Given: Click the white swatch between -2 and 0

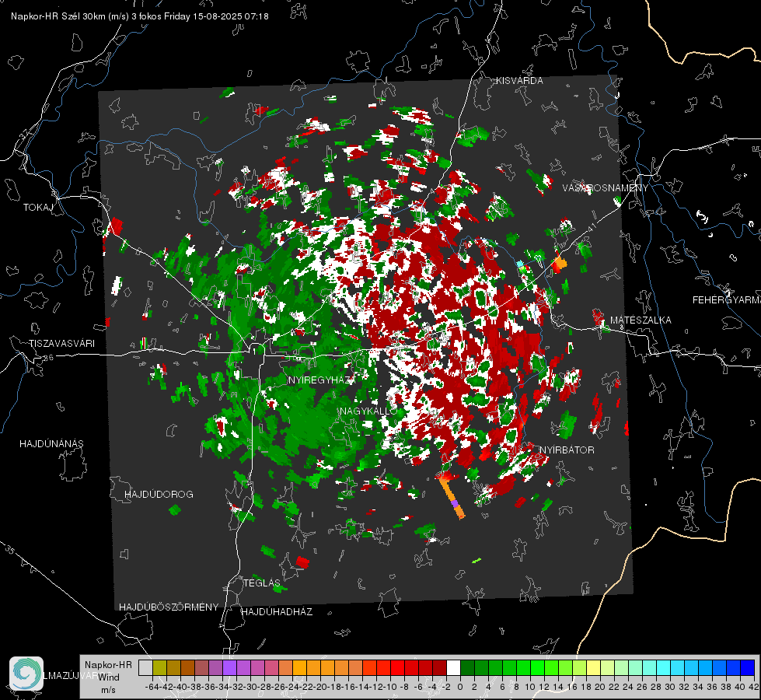Looking at the screenshot, I should (x=453, y=668).
